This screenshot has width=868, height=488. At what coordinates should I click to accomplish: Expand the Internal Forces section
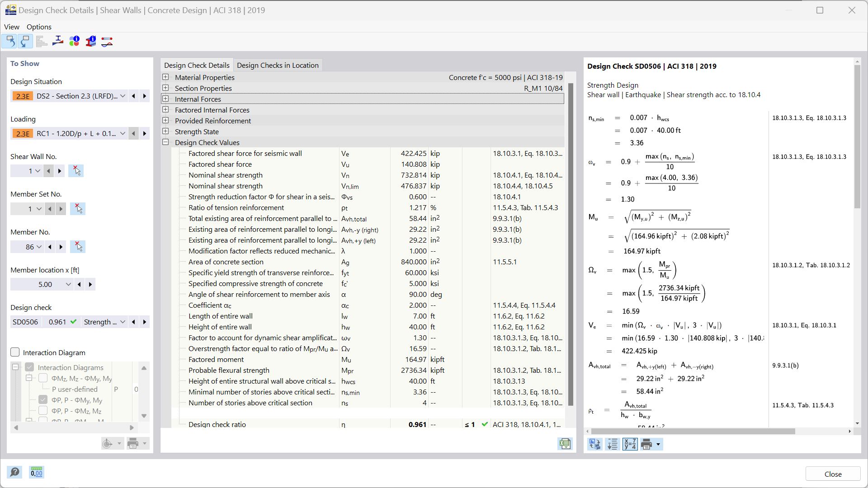pyautogui.click(x=166, y=99)
